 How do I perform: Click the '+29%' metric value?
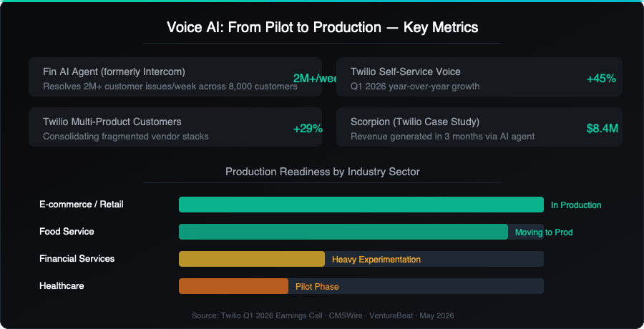(x=308, y=129)
